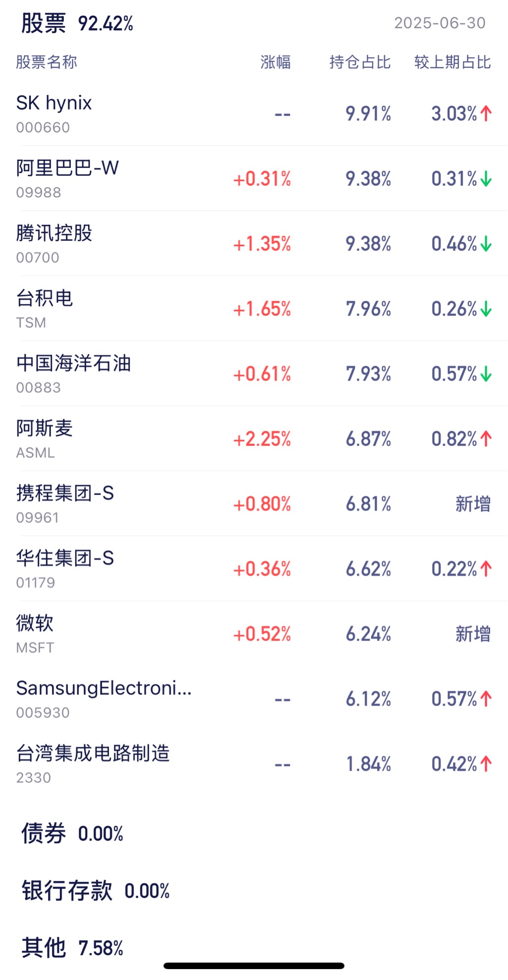Tap the 台积电 TSM holding

point(254,308)
